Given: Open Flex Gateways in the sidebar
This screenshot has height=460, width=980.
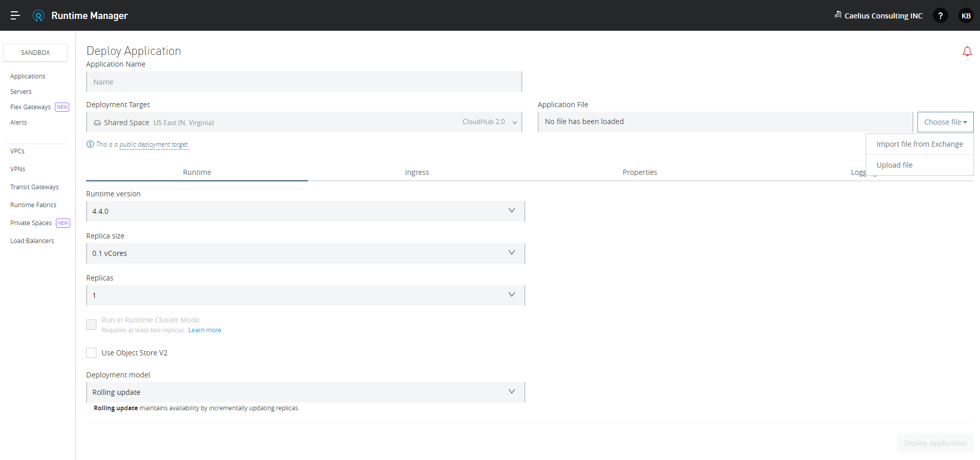Looking at the screenshot, I should coord(30,107).
